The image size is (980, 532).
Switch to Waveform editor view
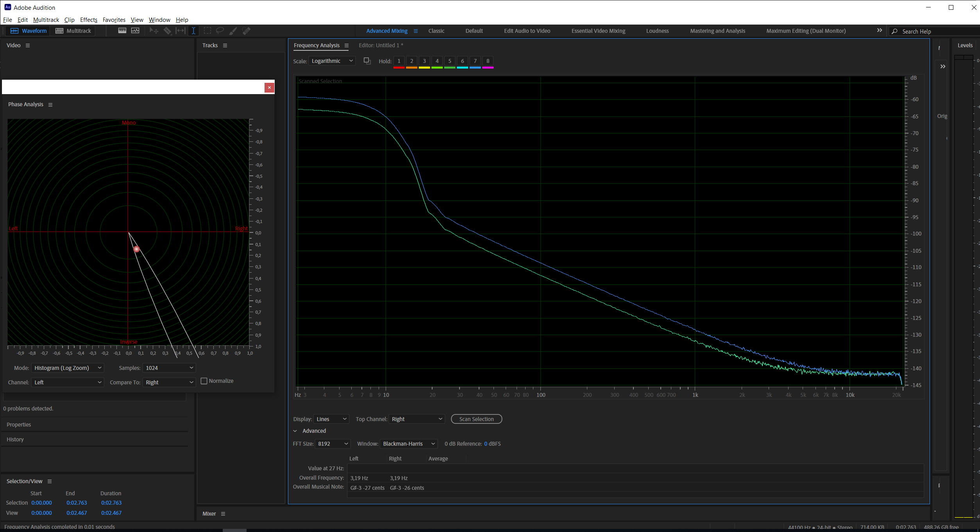[29, 31]
